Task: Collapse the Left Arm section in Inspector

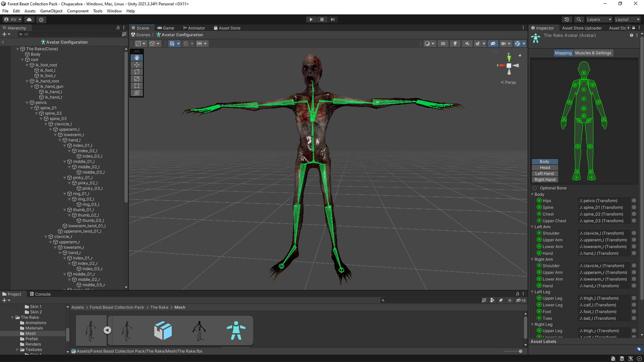Action: tap(532, 227)
